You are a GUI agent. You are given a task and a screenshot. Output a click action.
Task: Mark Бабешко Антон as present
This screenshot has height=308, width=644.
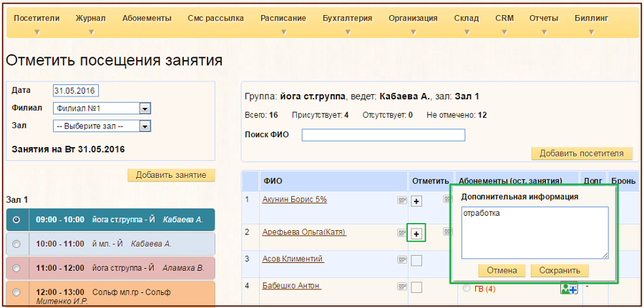[416, 287]
